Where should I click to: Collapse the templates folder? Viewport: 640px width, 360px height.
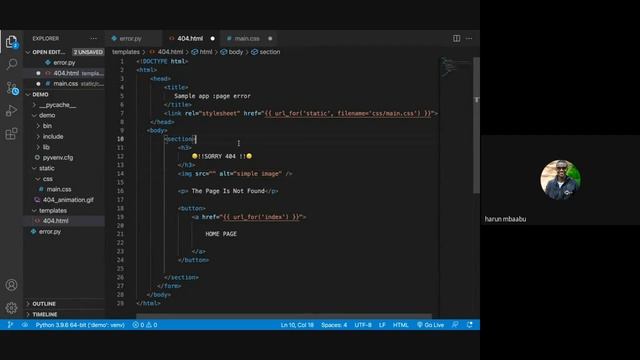[34, 211]
